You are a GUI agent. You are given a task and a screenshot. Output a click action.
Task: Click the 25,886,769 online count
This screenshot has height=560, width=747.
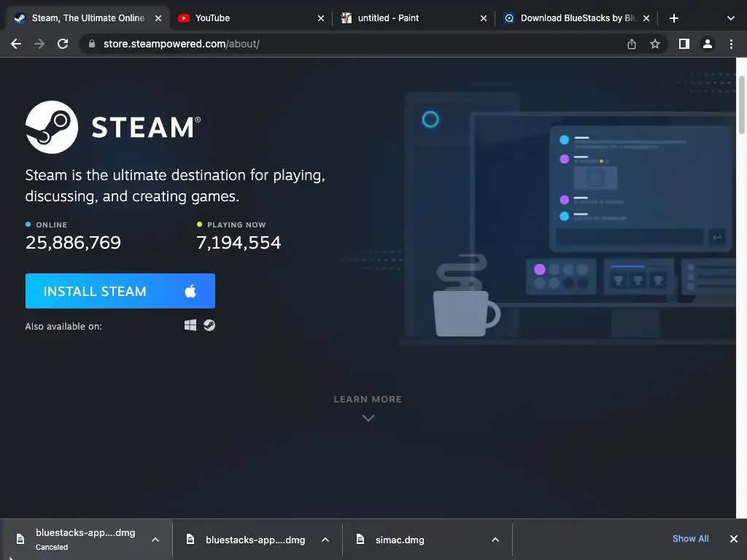tap(73, 243)
